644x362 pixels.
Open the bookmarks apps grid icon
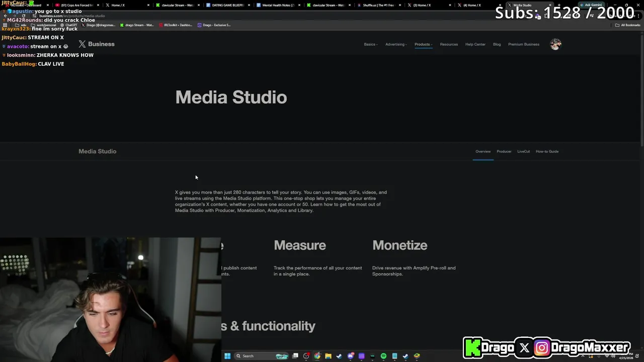click(x=5, y=25)
